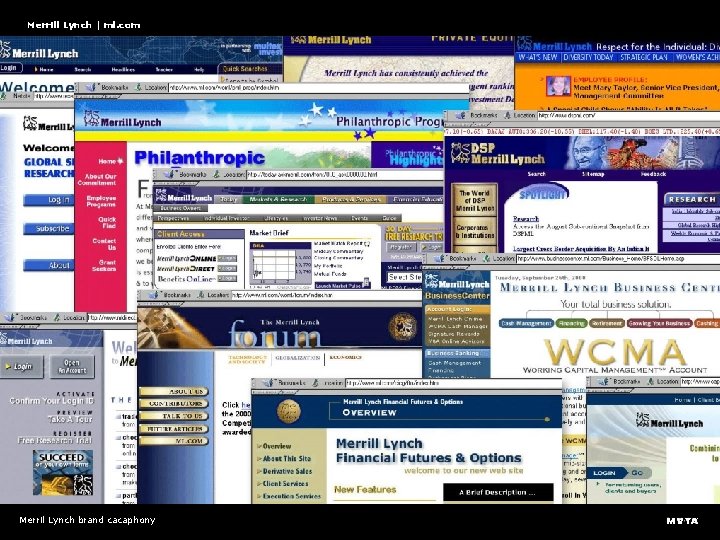Click Location icon in askmerrill Today window toolbar
The width and height of the screenshot is (720, 540).
pos(217,174)
